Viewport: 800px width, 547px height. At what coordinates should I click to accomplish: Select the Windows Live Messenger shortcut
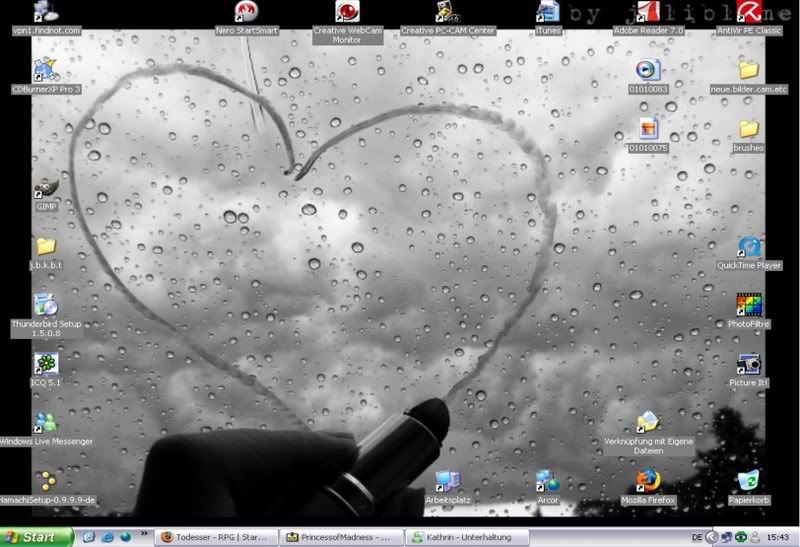45,423
